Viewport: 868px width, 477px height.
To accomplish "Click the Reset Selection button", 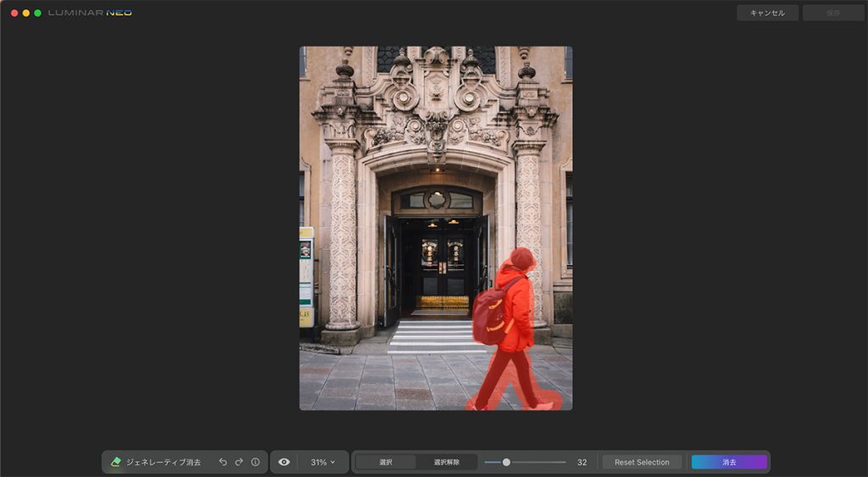I will [x=642, y=462].
